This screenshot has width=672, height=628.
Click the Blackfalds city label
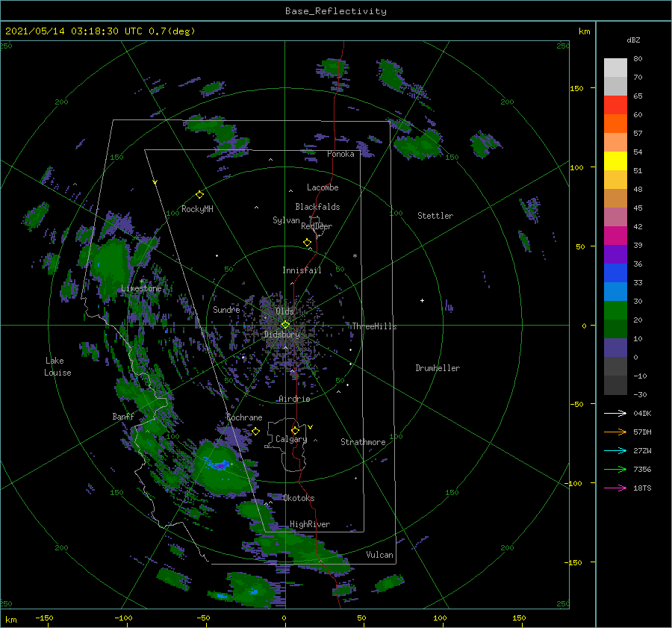point(317,207)
